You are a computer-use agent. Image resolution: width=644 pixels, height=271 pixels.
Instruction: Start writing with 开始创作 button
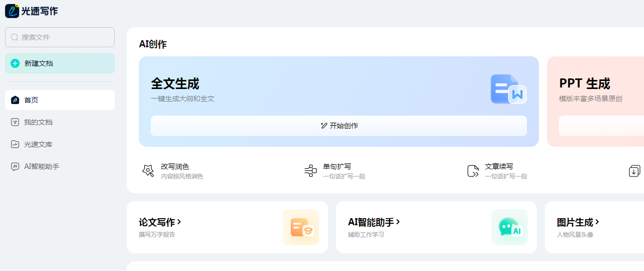(x=339, y=126)
